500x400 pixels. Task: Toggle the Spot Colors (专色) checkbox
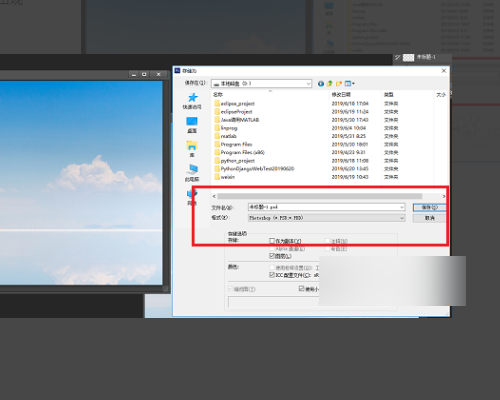[x=328, y=248]
